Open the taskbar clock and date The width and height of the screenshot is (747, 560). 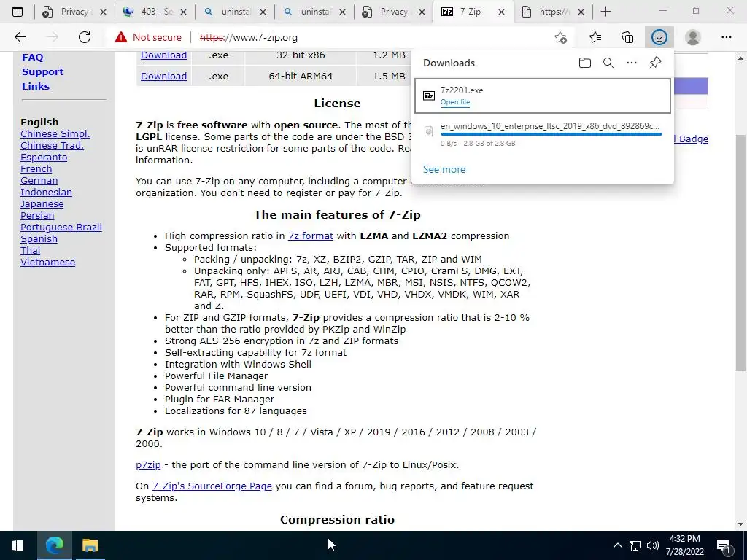(684, 545)
